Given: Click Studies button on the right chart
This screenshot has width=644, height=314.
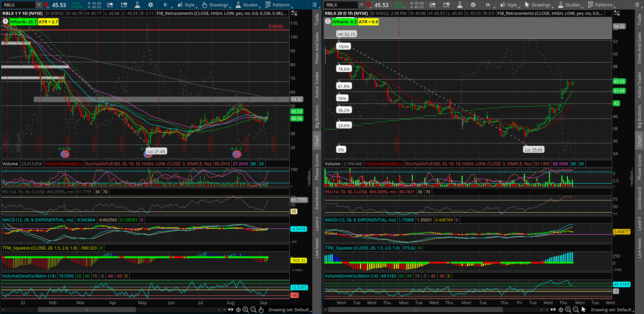Looking at the screenshot, I should pos(570,5).
